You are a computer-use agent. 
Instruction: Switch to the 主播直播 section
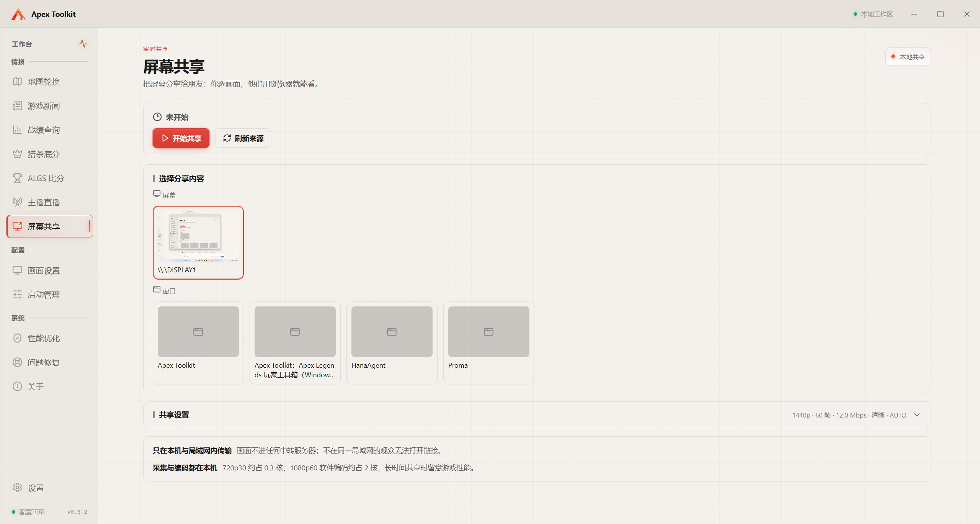tap(50, 202)
